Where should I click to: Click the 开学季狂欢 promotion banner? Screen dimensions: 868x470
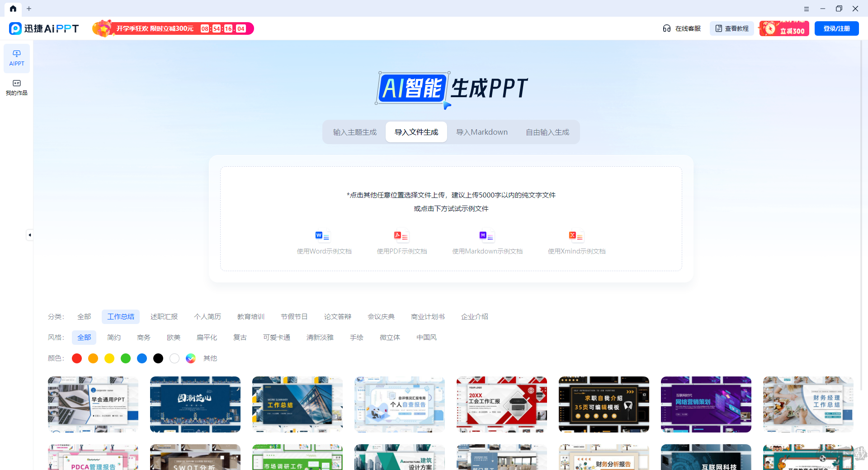[x=173, y=28]
